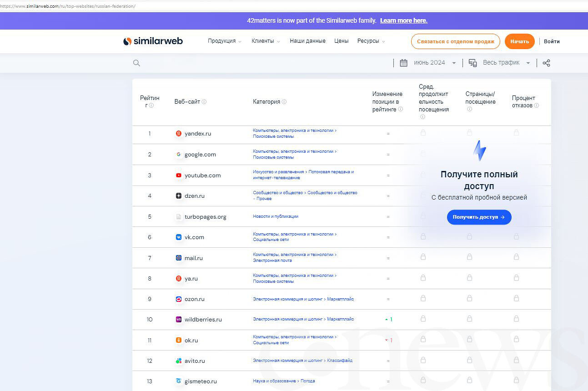Open the Клиенты dropdown menu

pos(266,41)
